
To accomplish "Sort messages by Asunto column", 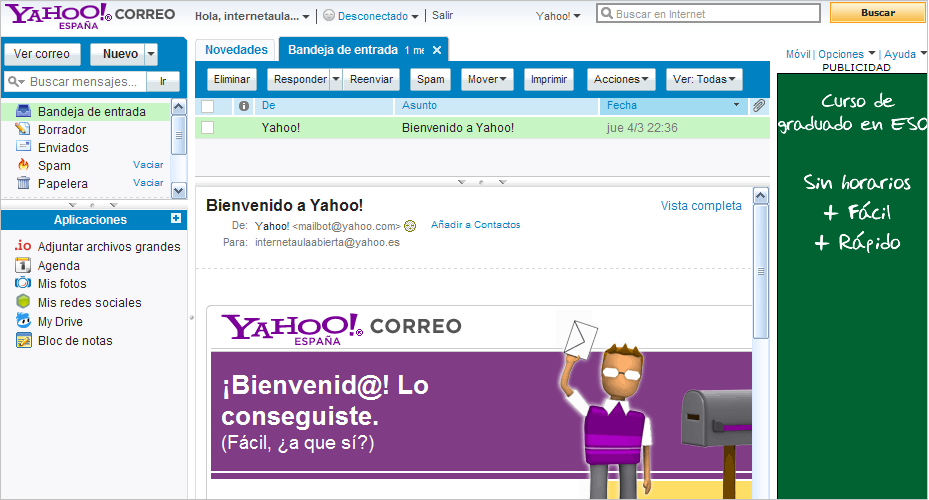I will (x=496, y=105).
